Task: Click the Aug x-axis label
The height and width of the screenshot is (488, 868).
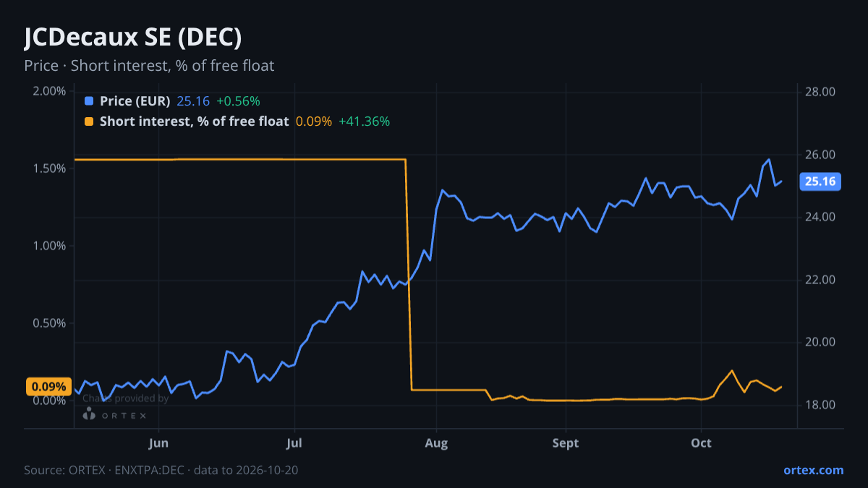Action: coord(435,443)
